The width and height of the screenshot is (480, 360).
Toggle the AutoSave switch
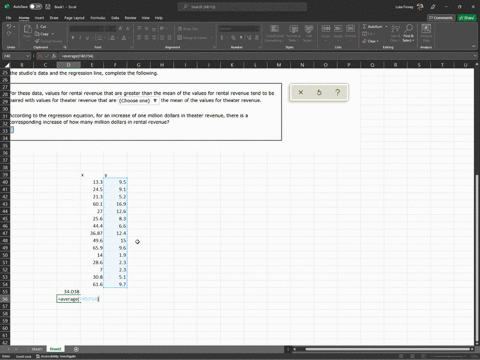pos(35,6)
